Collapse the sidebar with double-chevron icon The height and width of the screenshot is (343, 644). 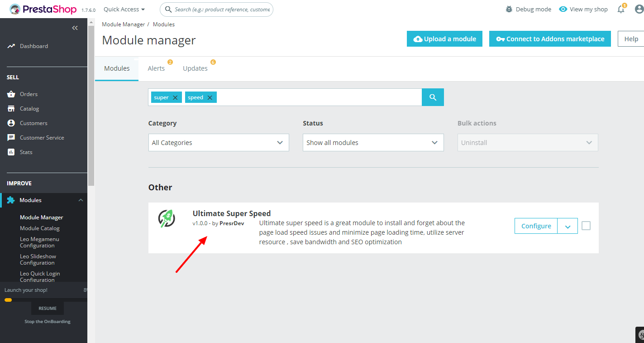75,28
